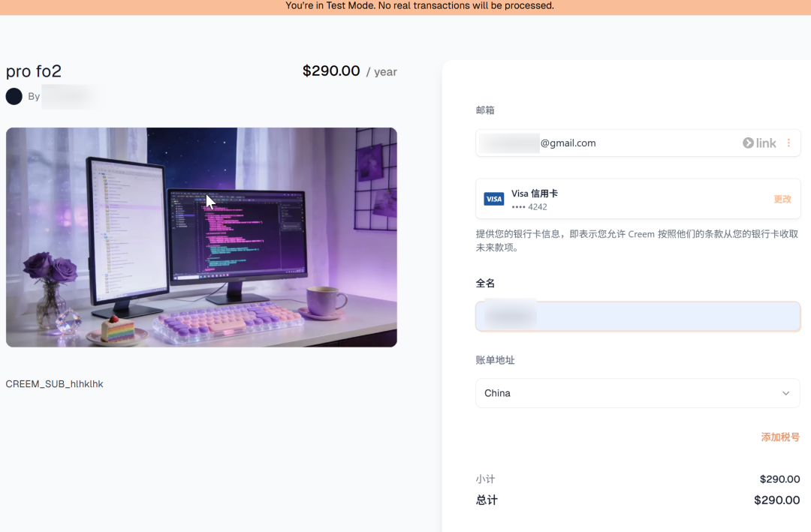Click the Visa card logo icon
Screen dimensions: 811x532
tap(493, 199)
